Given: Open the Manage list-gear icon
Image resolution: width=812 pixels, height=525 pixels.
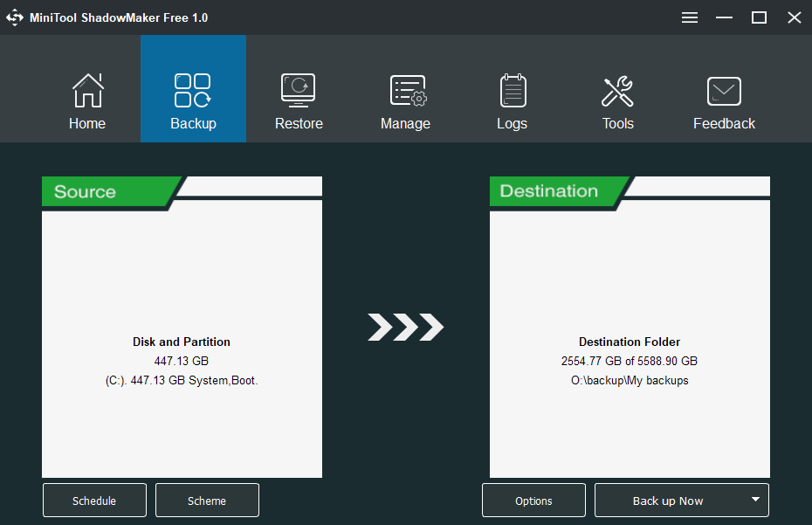Looking at the screenshot, I should click(x=406, y=91).
